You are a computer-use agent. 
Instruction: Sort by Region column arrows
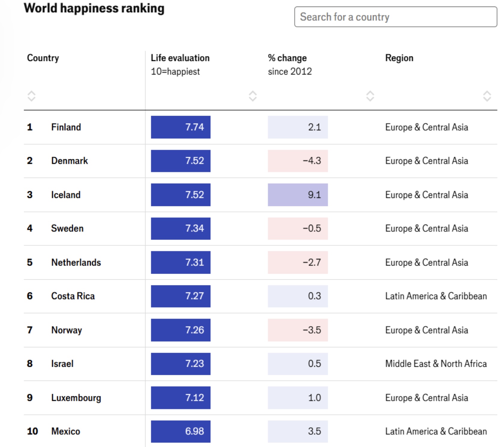pos(487,96)
